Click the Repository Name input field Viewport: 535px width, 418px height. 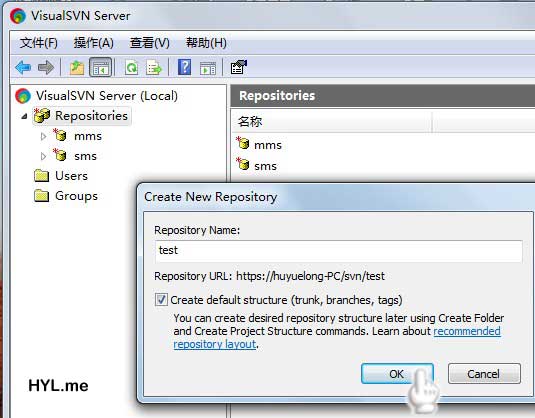pyautogui.click(x=338, y=251)
